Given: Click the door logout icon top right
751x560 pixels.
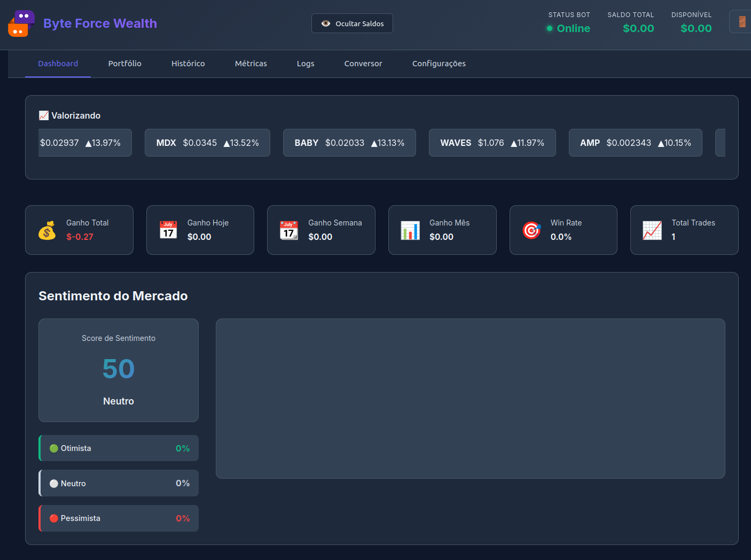Looking at the screenshot, I should [x=742, y=21].
